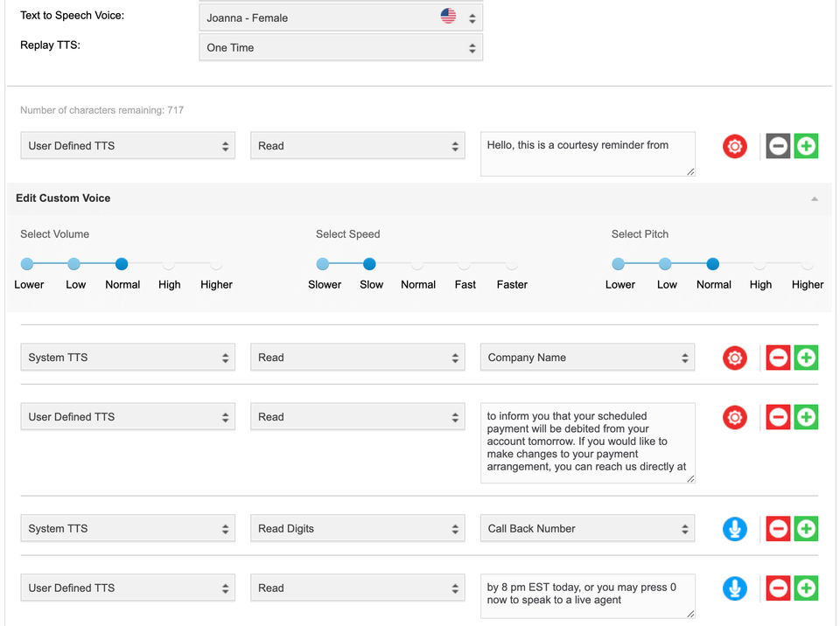This screenshot has height=626, width=840.
Task: Click blue microphone icon on last TTS row
Action: tap(735, 588)
